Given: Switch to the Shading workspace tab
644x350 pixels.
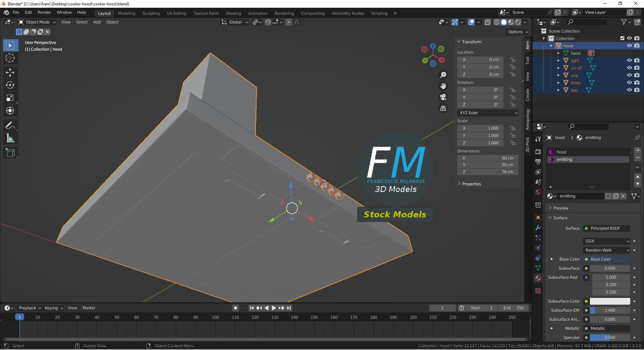Looking at the screenshot, I should [233, 13].
